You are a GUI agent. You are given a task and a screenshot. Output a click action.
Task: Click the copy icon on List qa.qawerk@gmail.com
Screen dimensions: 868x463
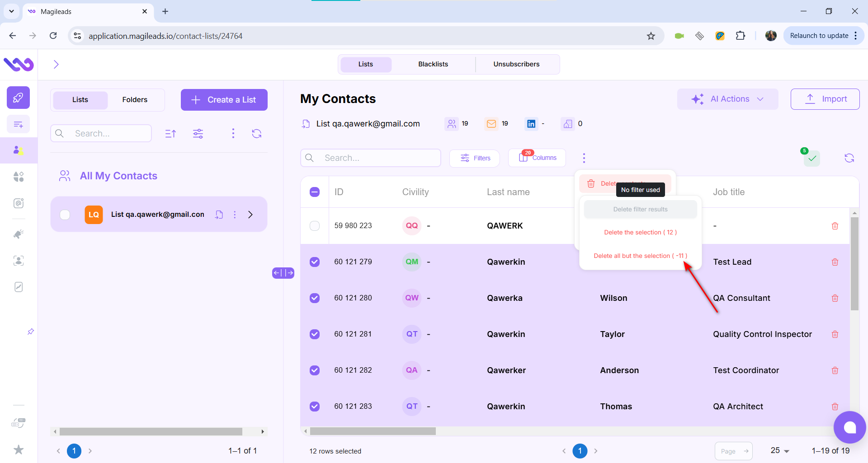pyautogui.click(x=219, y=215)
